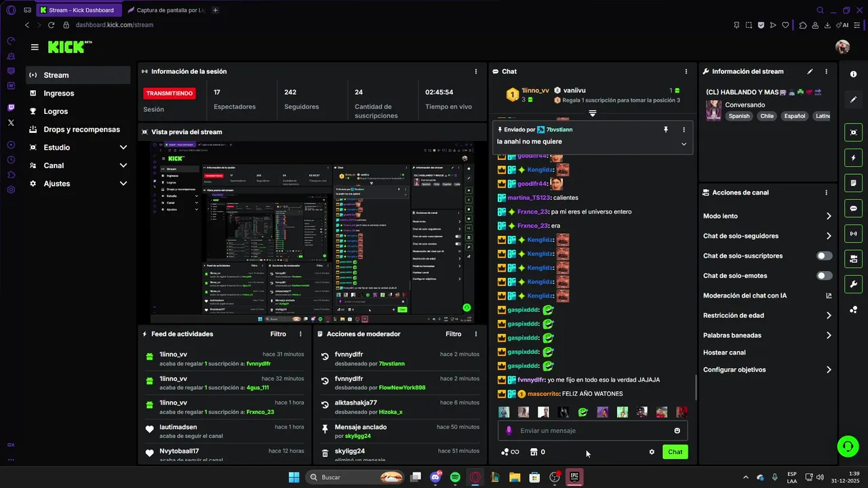Open File Explorer from the taskbar
The image size is (868, 488).
coord(515,477)
